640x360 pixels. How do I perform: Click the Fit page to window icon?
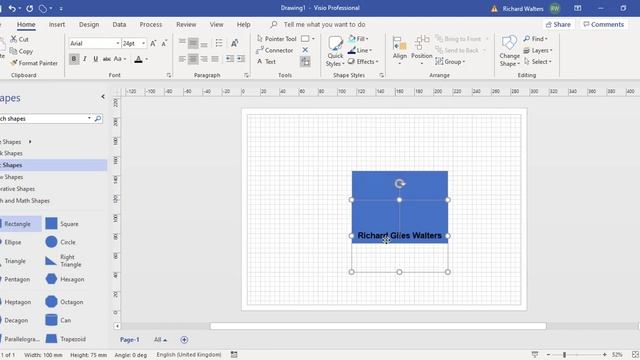click(x=635, y=355)
